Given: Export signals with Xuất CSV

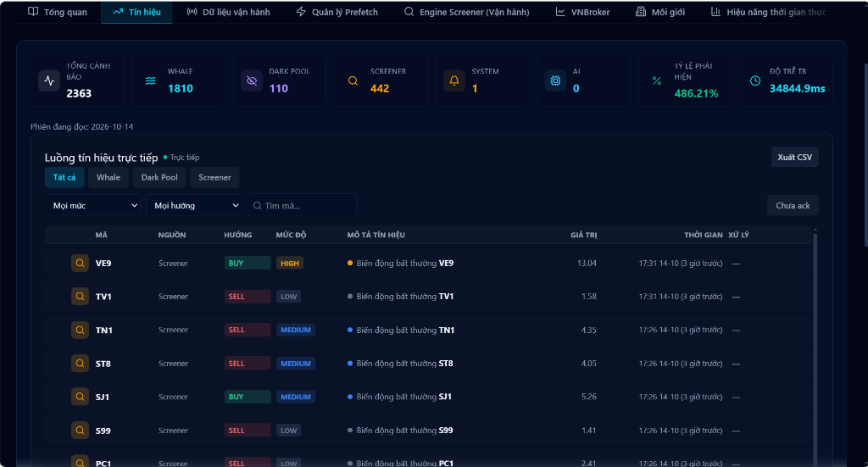Looking at the screenshot, I should (795, 157).
